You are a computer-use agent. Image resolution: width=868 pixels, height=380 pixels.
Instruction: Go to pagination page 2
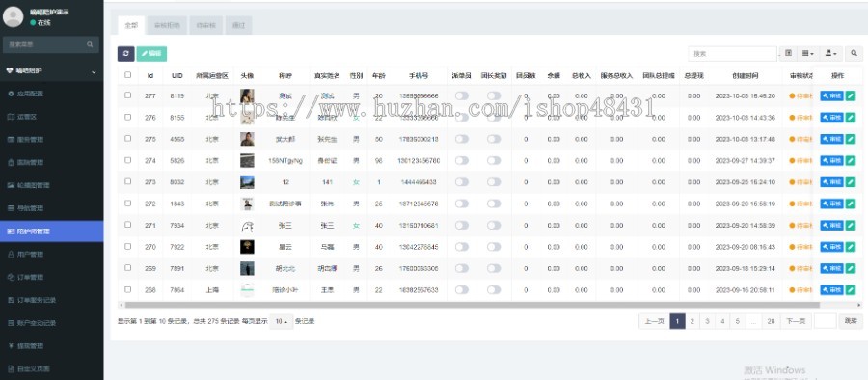(x=692, y=321)
